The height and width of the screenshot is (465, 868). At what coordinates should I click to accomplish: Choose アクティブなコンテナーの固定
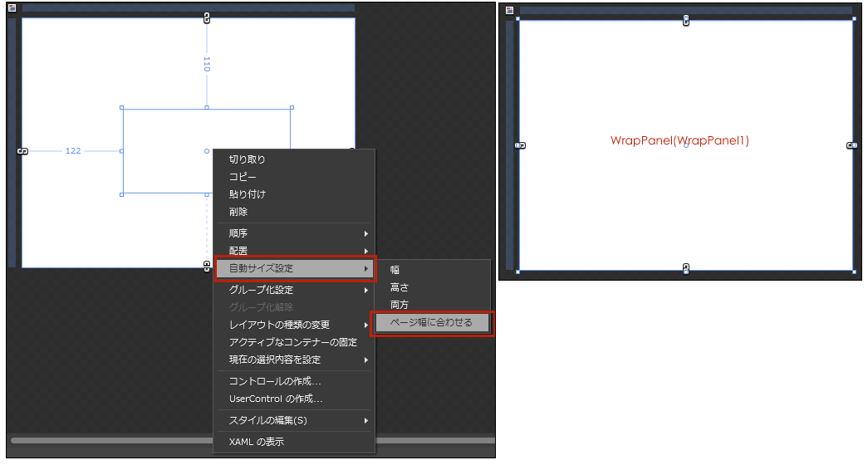coord(294,342)
